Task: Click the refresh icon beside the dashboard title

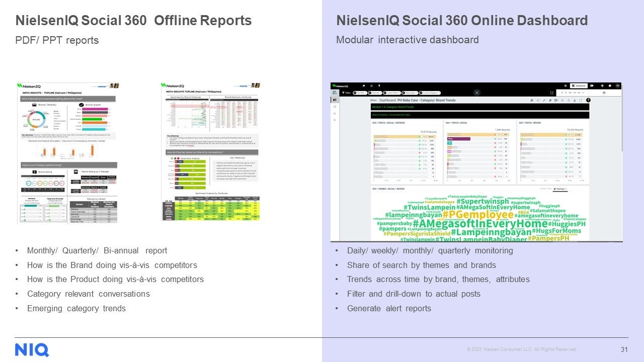Action: [538, 100]
